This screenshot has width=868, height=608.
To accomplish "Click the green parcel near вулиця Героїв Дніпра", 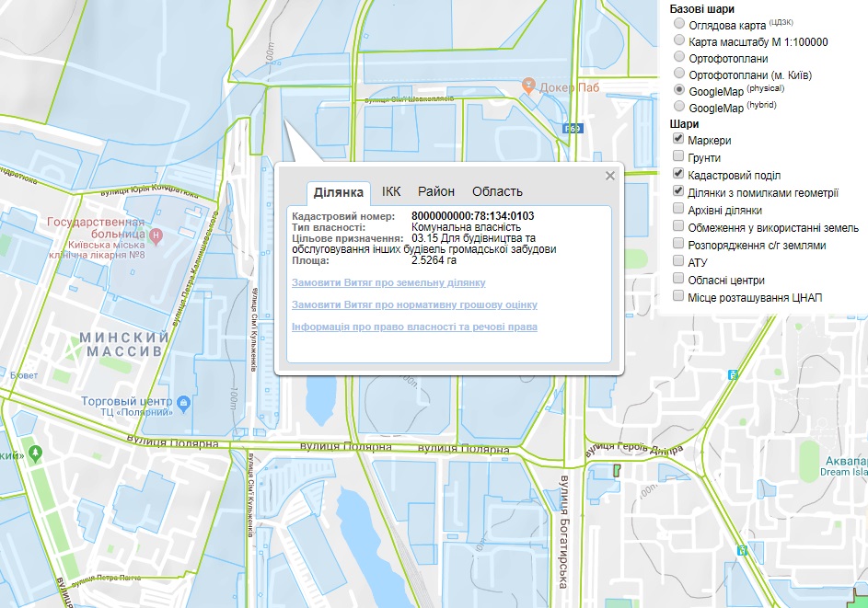I will [616, 469].
